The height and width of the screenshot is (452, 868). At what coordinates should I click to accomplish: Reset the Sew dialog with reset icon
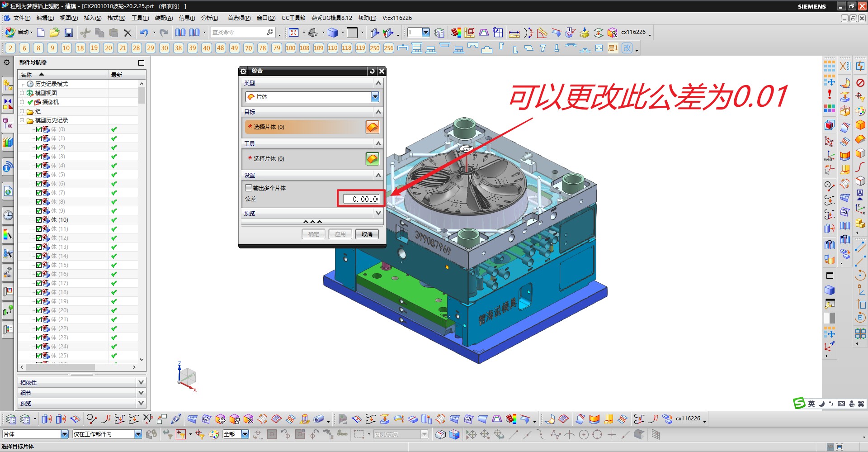(372, 71)
